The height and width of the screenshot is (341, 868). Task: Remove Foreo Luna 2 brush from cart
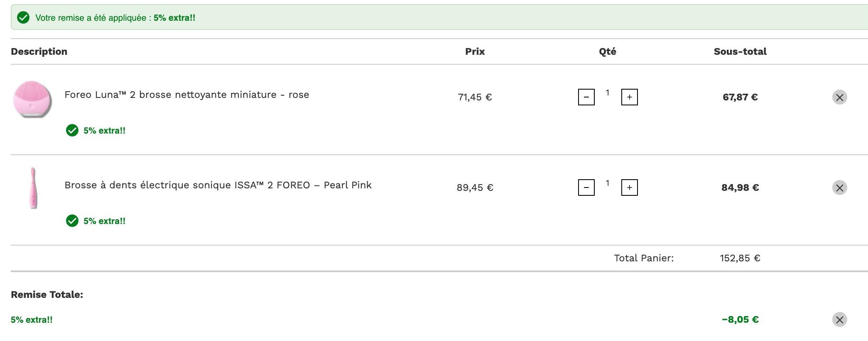tap(839, 97)
